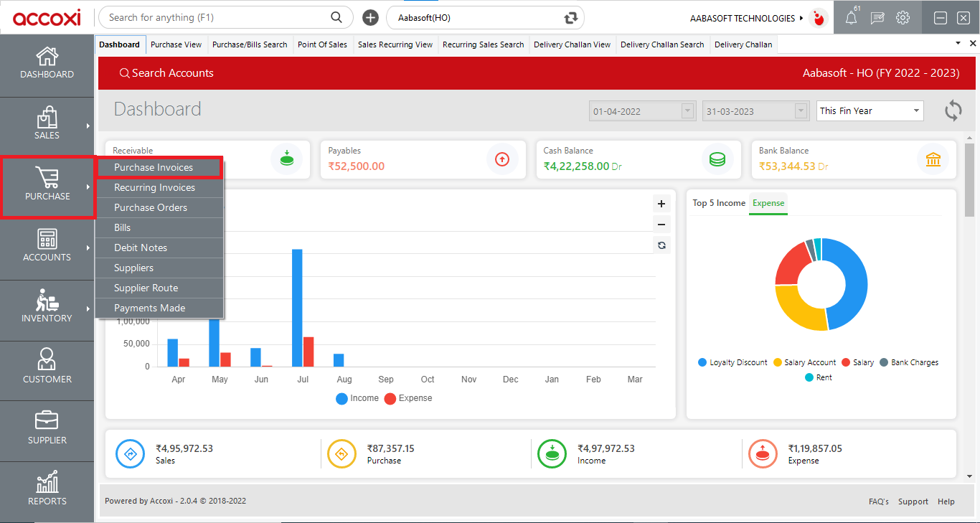Viewport: 980px width, 523px height.
Task: Open the This Fin Year period dropdown
Action: pyautogui.click(x=870, y=110)
